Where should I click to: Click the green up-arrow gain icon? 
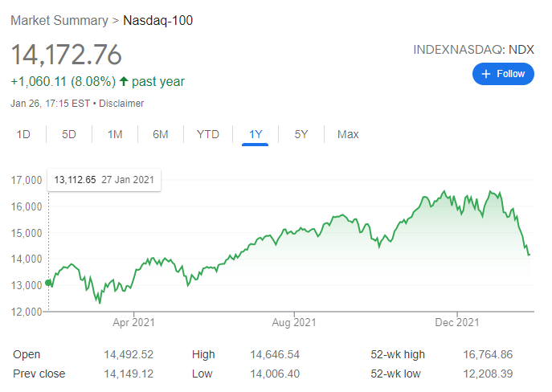click(124, 82)
